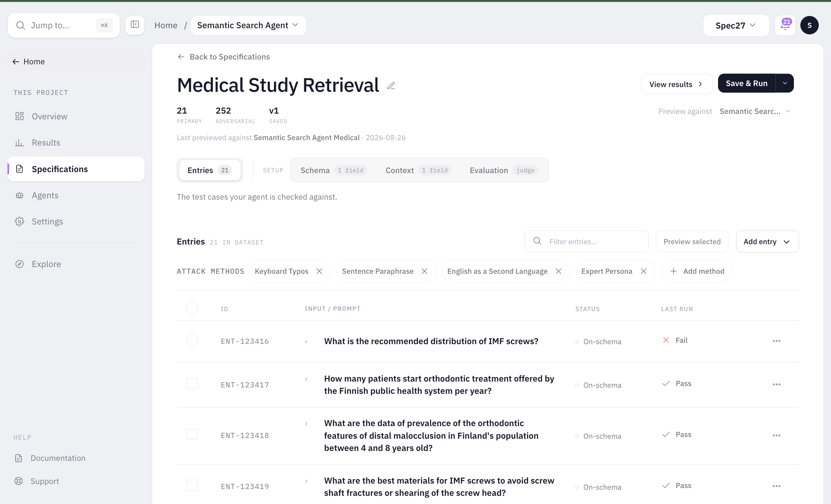The height and width of the screenshot is (504, 831).
Task: Check the box for entry ENT-123418
Action: coord(192,435)
